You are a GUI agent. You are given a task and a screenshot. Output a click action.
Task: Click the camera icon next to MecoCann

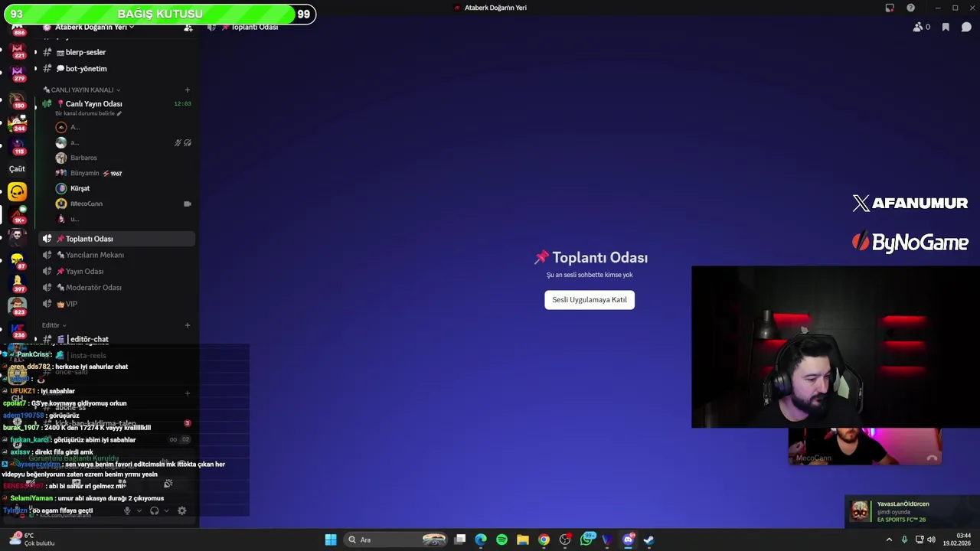coord(187,204)
